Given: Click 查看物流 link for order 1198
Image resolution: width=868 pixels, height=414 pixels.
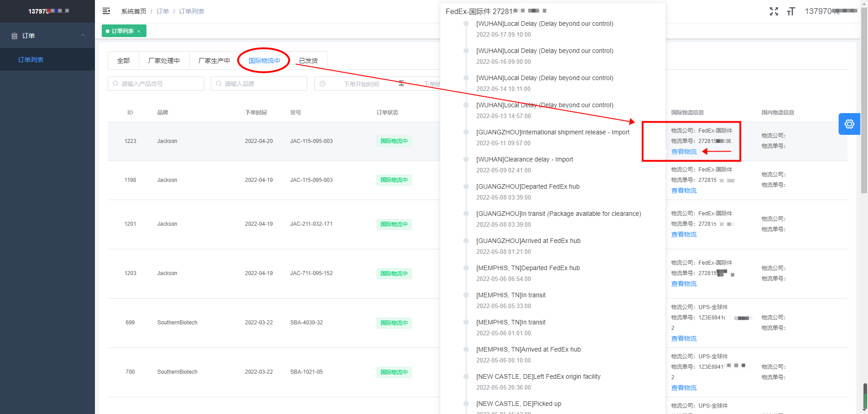Looking at the screenshot, I should click(684, 190).
